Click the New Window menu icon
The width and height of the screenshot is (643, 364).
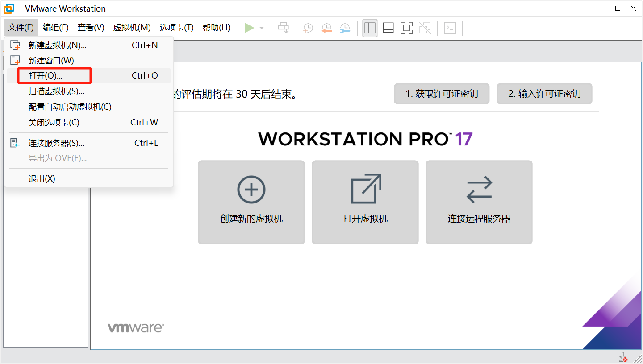coord(16,60)
